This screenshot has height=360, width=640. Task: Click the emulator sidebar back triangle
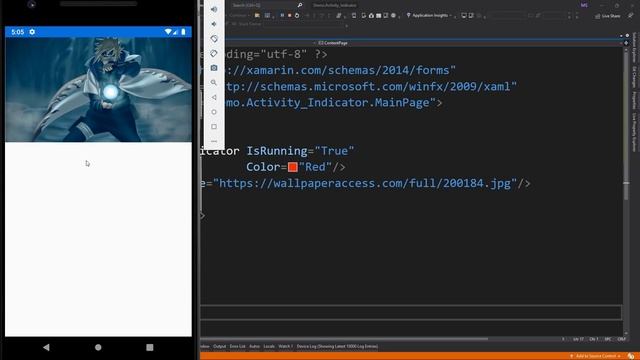click(x=214, y=97)
